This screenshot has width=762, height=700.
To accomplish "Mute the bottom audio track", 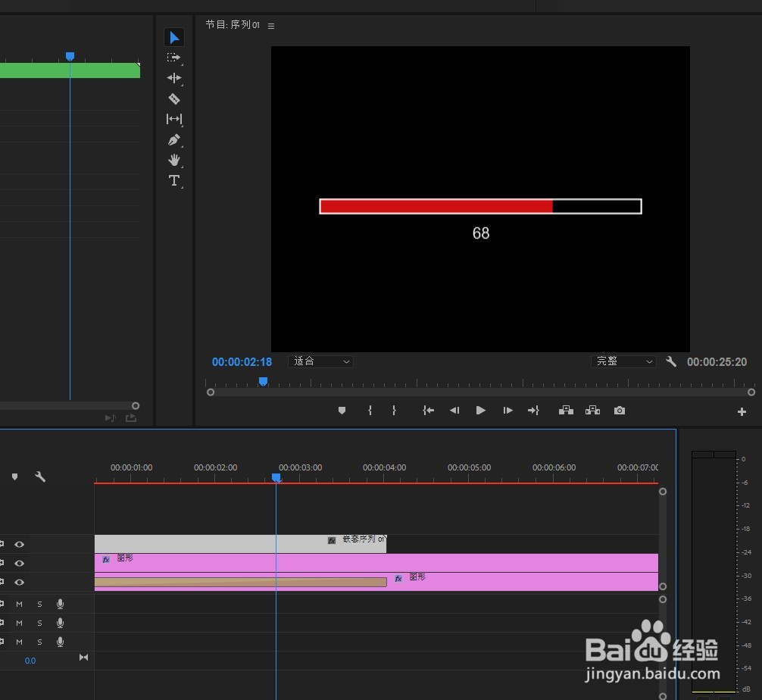I will click(x=20, y=642).
